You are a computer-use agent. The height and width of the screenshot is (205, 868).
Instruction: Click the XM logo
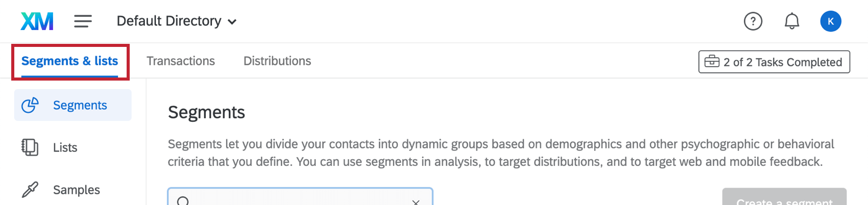pyautogui.click(x=37, y=21)
